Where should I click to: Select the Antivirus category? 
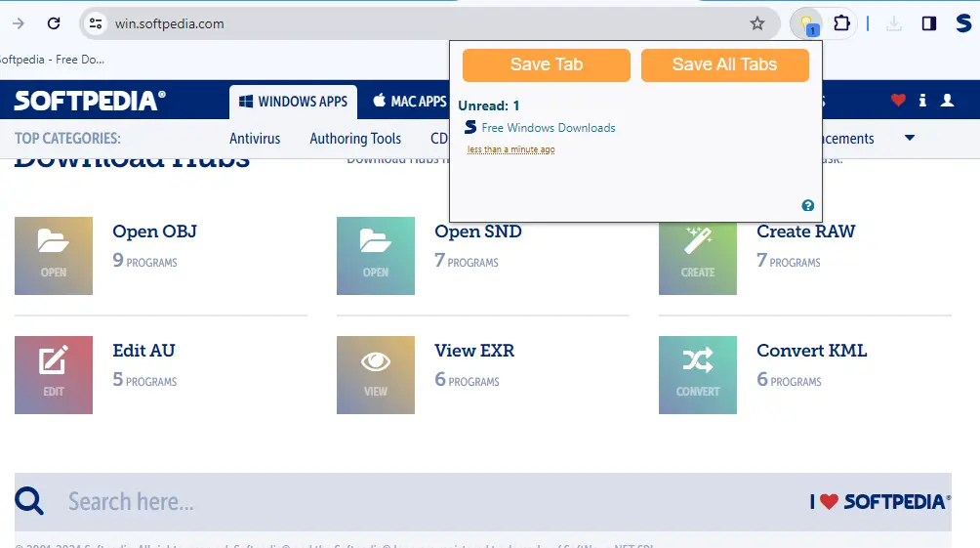point(255,139)
